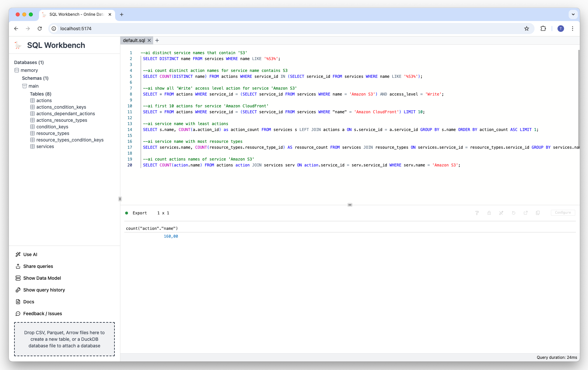Screen dimensions: 588x370
Task: Switch to the default.sql editor tab
Action: 134,40
